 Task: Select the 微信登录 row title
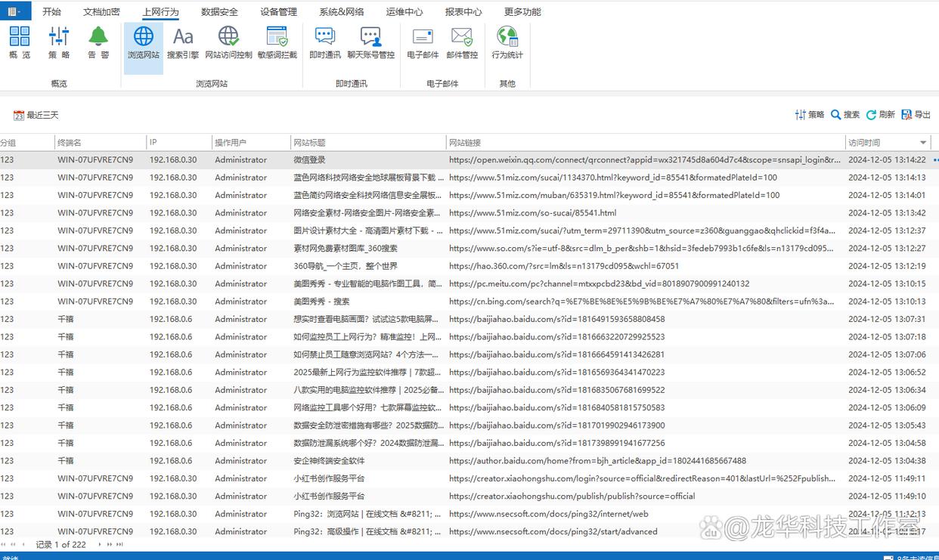(309, 160)
